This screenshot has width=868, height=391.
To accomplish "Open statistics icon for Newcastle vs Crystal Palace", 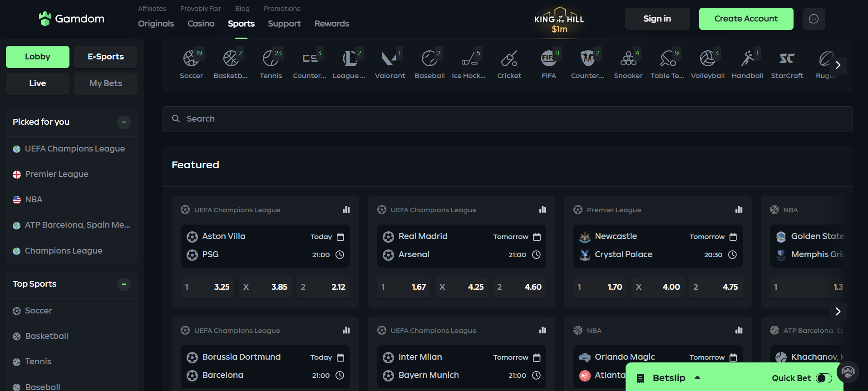I will pyautogui.click(x=739, y=210).
